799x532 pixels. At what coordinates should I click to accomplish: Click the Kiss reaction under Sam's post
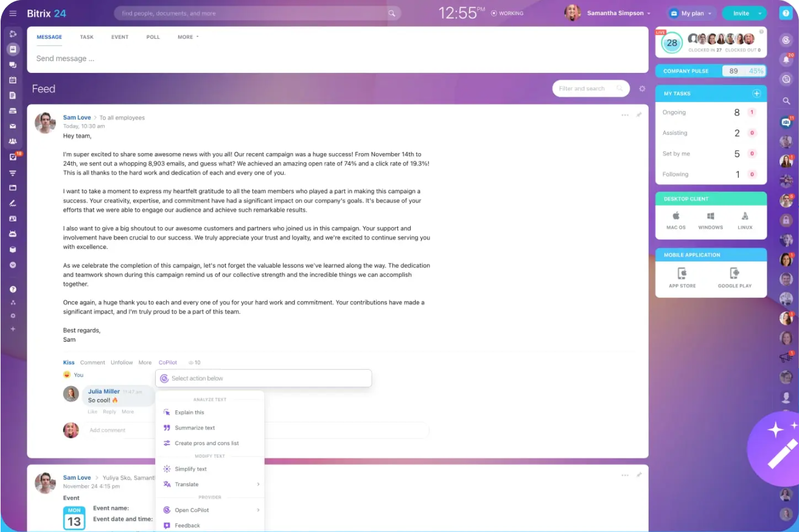tap(69, 362)
